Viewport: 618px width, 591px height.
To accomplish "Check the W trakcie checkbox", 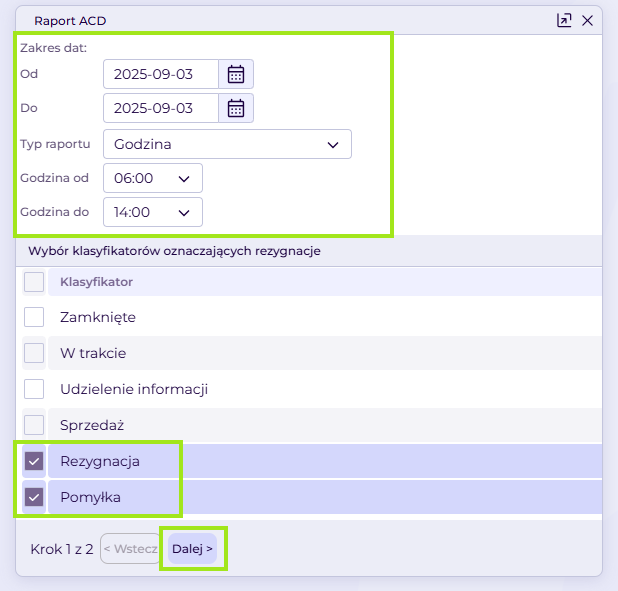I will click(34, 353).
